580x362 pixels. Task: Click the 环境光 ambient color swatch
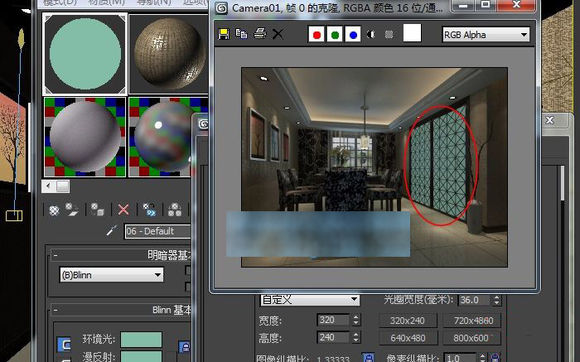pyautogui.click(x=141, y=339)
